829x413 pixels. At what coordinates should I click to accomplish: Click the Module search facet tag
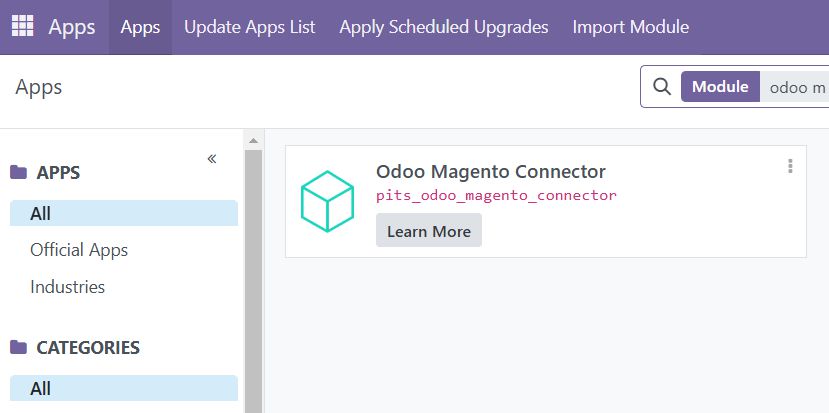(x=720, y=86)
